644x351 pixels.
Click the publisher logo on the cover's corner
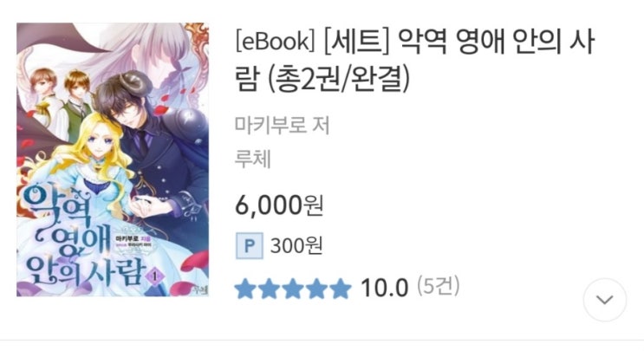(200, 289)
